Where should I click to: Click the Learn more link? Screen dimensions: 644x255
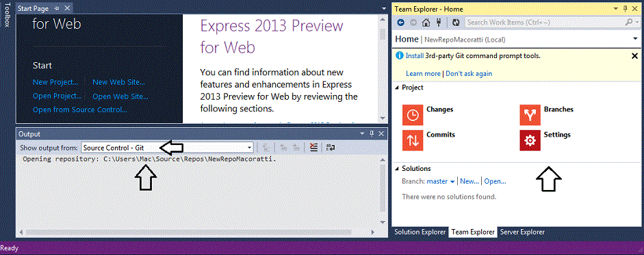[423, 74]
